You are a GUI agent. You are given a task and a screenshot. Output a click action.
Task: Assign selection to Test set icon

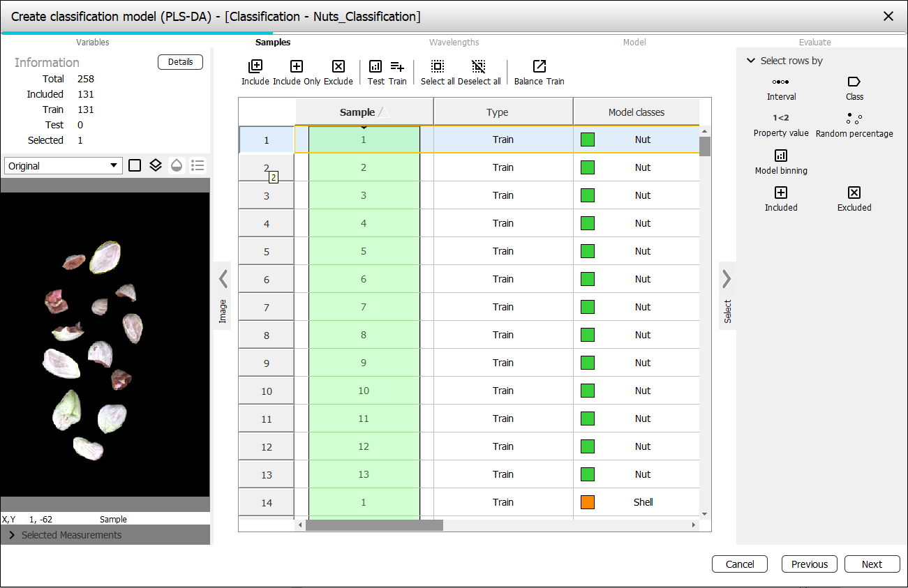(x=375, y=67)
